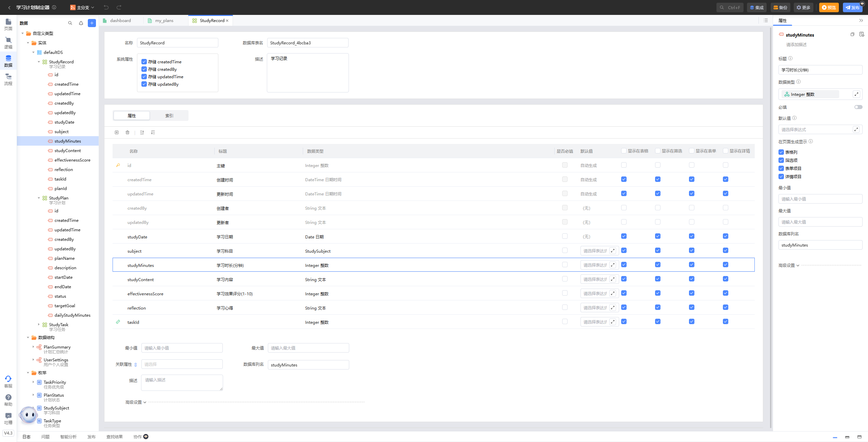Expand the StudyTask entity tree node

click(39, 324)
